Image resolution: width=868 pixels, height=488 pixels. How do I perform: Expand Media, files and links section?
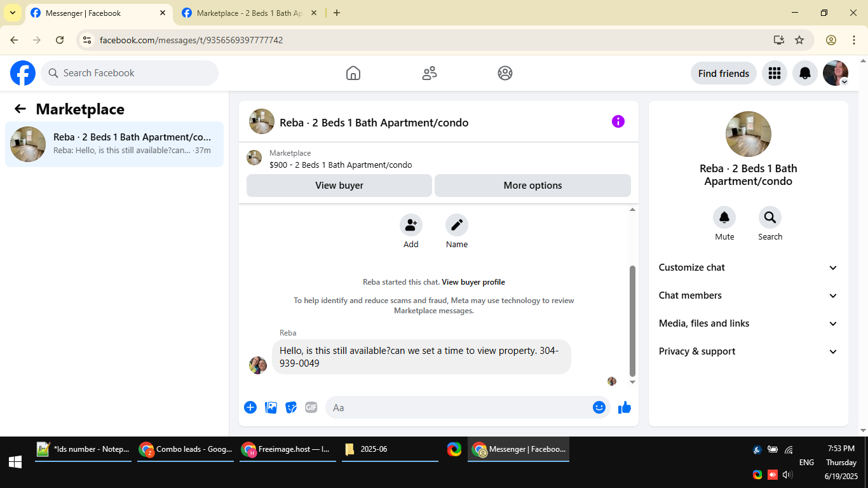(749, 323)
